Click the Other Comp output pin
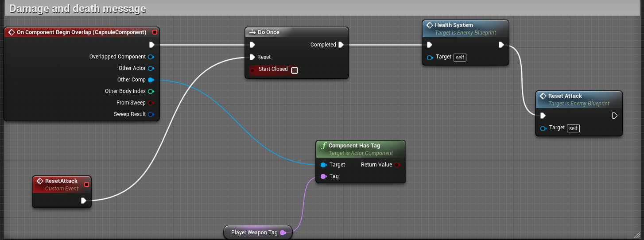Image resolution: width=644 pixels, height=240 pixels. coord(151,80)
